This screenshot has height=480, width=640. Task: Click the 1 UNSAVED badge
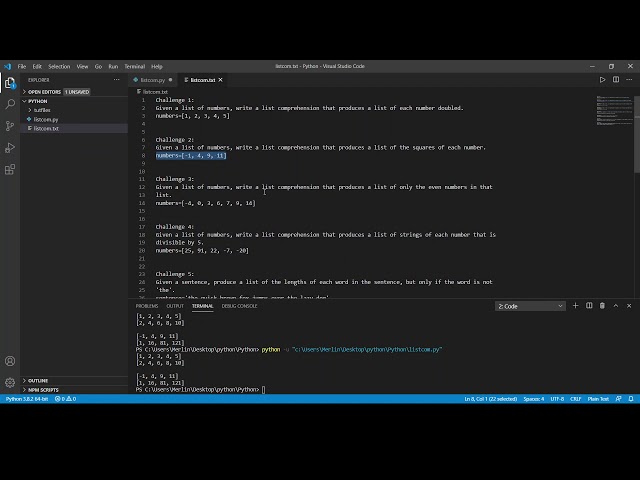click(77, 92)
